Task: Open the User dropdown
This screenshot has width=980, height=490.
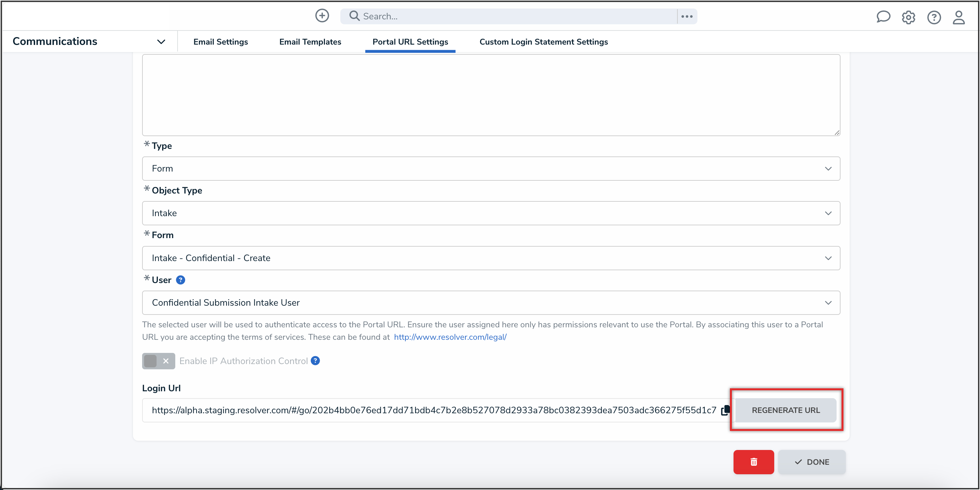Action: [490, 303]
